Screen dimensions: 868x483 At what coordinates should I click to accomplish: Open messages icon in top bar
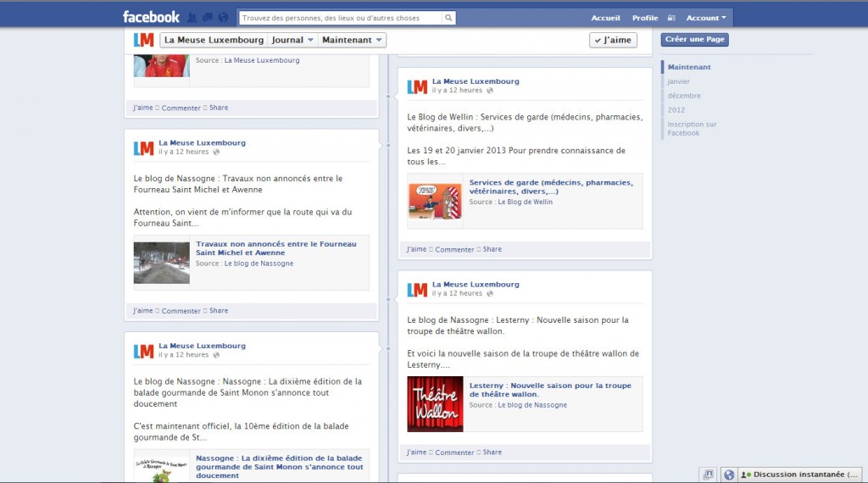(x=208, y=18)
